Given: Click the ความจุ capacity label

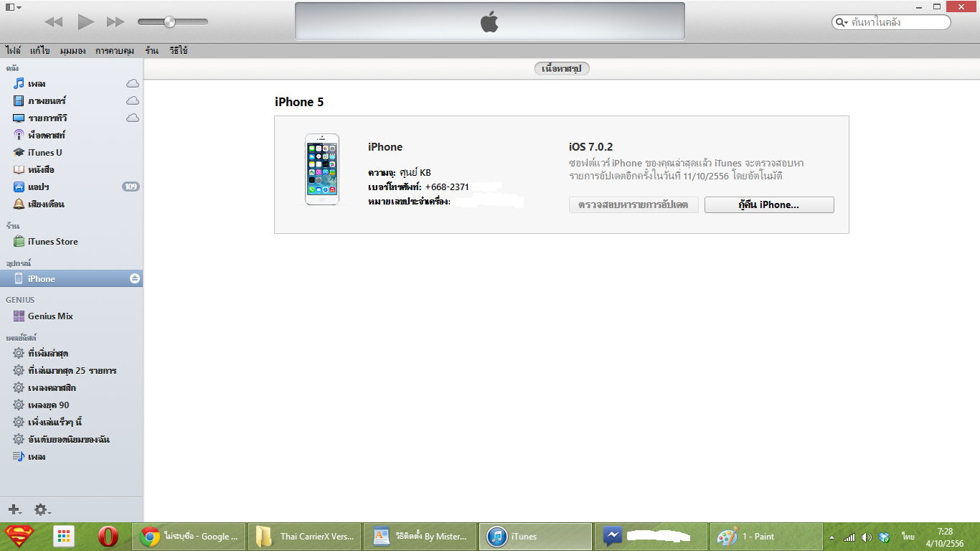Looking at the screenshot, I should pyautogui.click(x=382, y=173).
